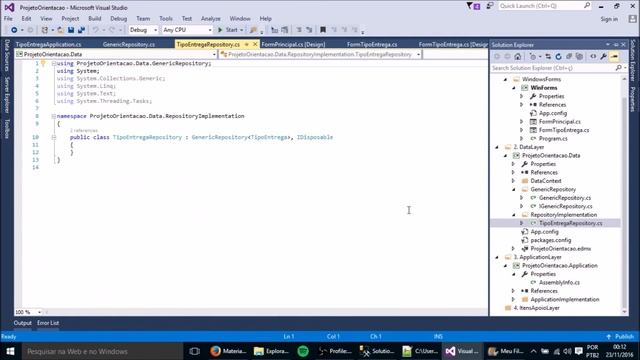This screenshot has width=640, height=360.
Task: Click the Redo toolbar icon
Action: point(112,30)
